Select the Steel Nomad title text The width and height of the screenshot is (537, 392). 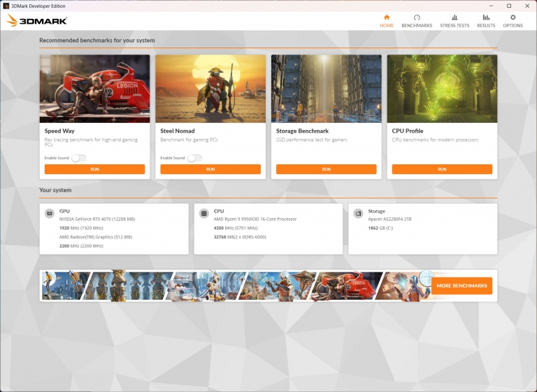point(178,131)
